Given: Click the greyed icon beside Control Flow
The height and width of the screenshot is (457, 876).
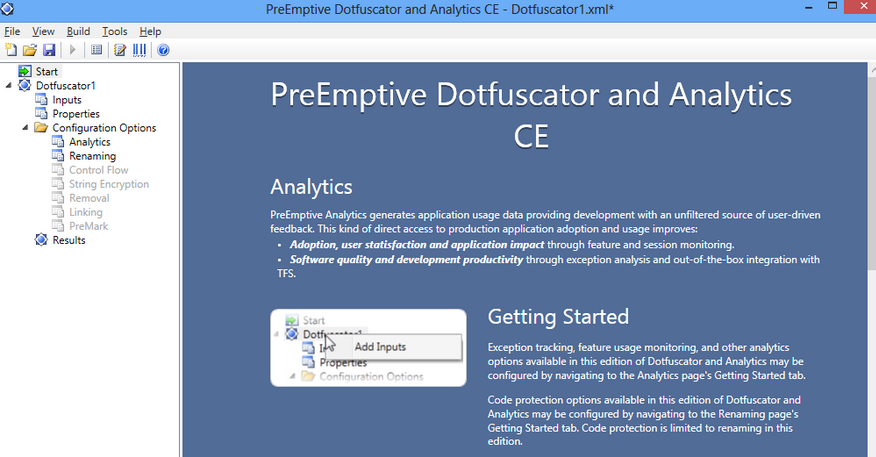Looking at the screenshot, I should click(x=58, y=169).
